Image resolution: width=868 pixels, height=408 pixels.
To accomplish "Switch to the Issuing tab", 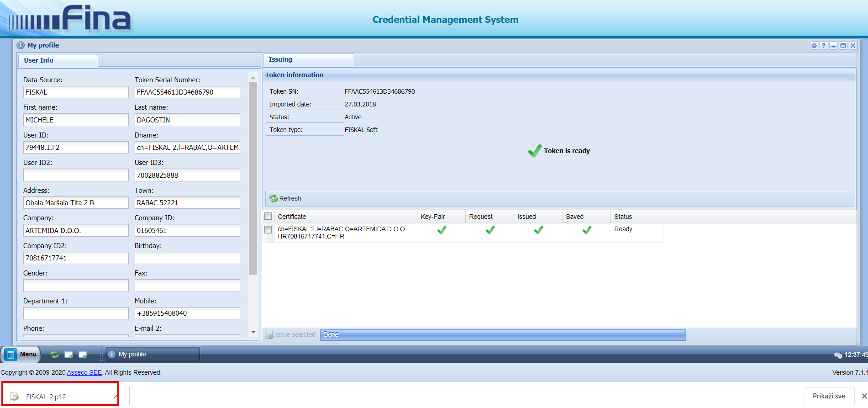I will [x=308, y=59].
